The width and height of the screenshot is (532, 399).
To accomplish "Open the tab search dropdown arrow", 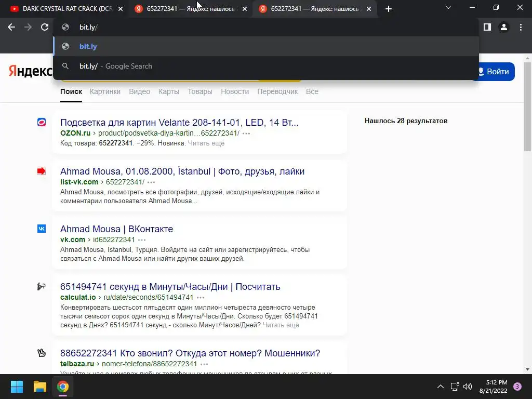I will point(448,7).
